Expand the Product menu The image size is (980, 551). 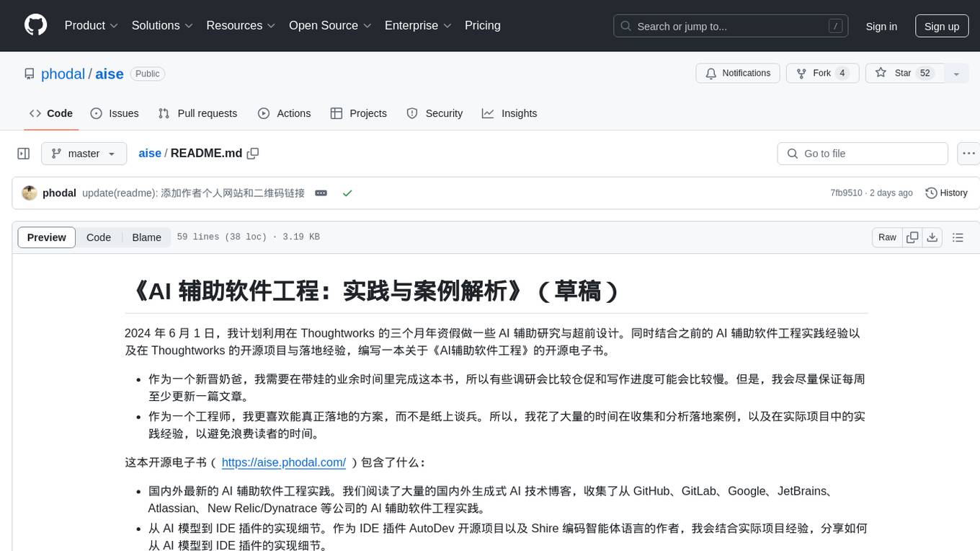92,25
